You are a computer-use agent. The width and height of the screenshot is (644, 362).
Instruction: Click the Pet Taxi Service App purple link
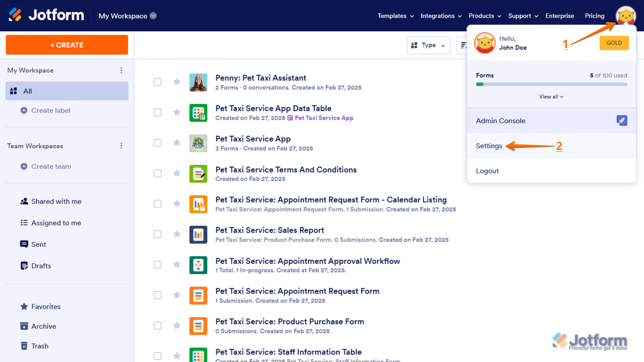coord(324,118)
